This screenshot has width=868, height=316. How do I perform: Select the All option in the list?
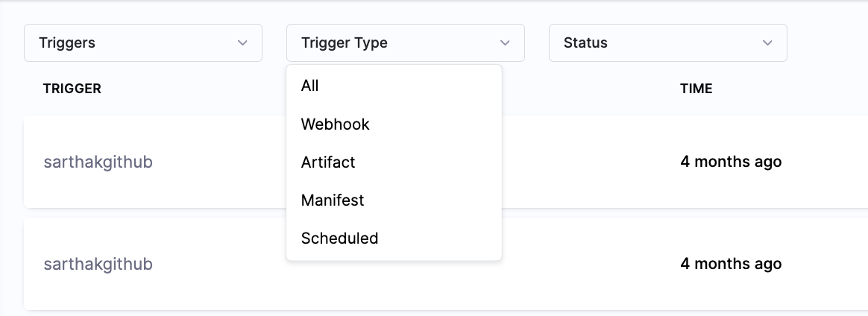(x=310, y=86)
